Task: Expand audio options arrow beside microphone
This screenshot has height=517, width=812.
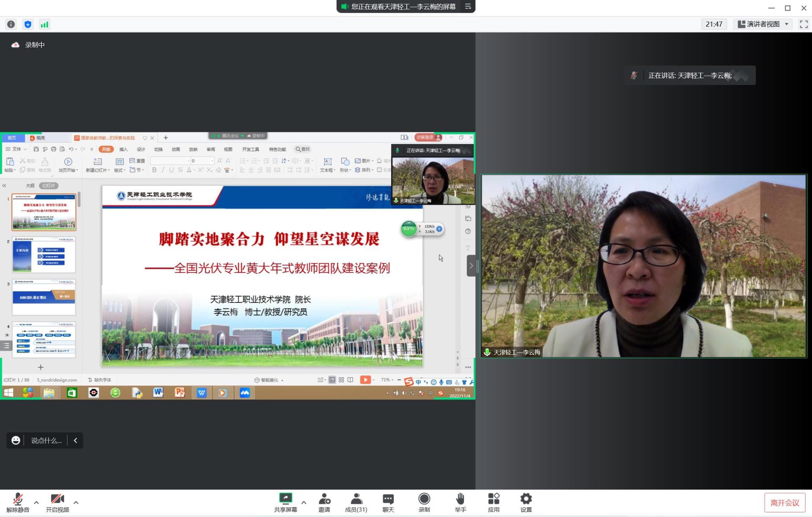Action: (x=36, y=503)
